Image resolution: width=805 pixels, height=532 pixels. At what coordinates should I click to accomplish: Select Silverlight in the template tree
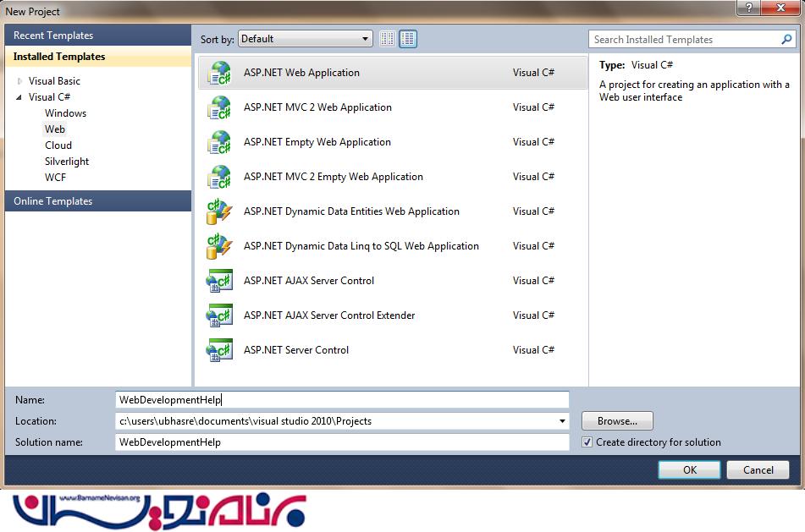pyautogui.click(x=67, y=162)
